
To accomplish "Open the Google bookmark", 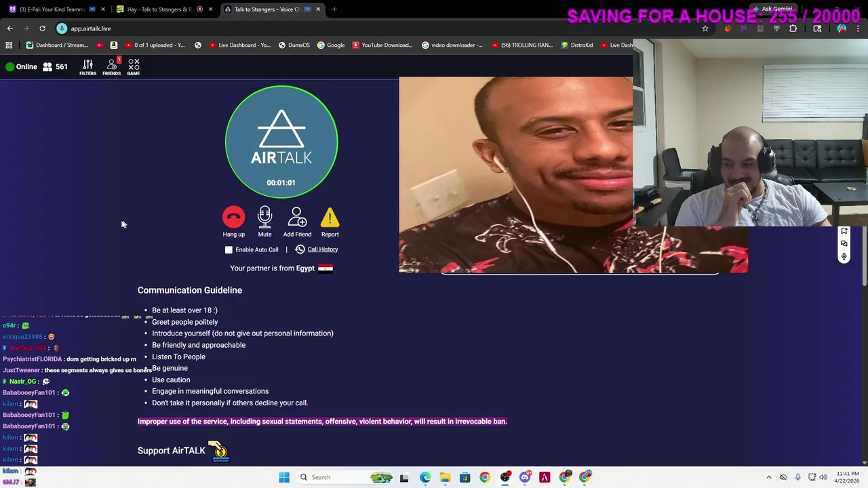I will click(330, 45).
